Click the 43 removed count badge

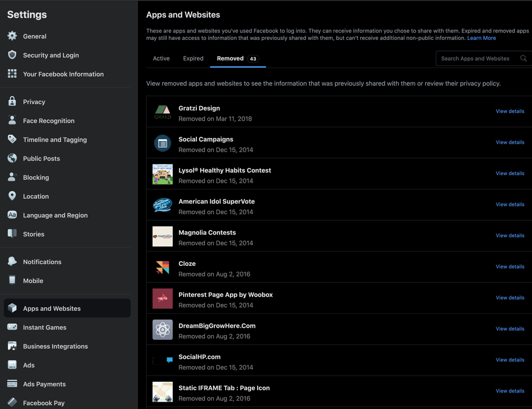click(253, 59)
